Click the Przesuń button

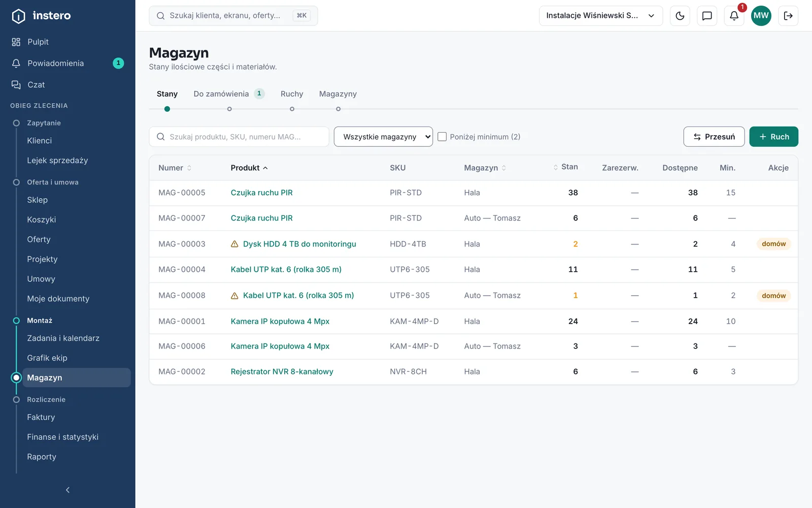tap(714, 137)
